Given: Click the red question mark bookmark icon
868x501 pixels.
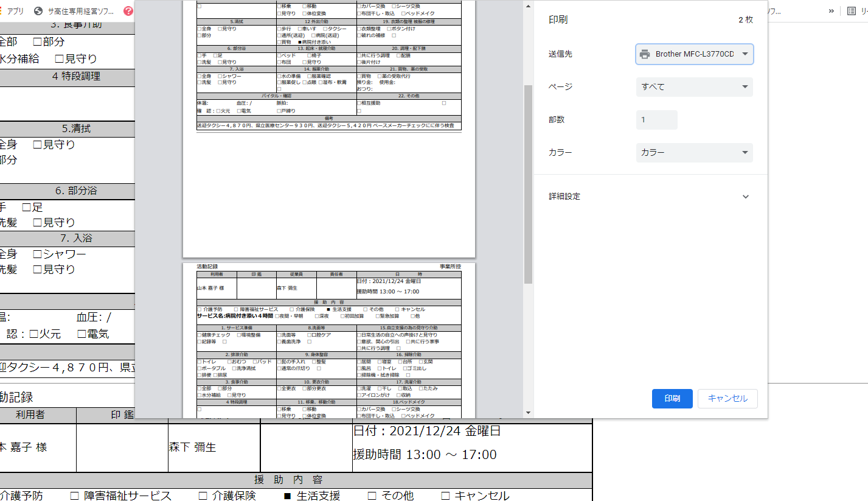Looking at the screenshot, I should (x=128, y=11).
